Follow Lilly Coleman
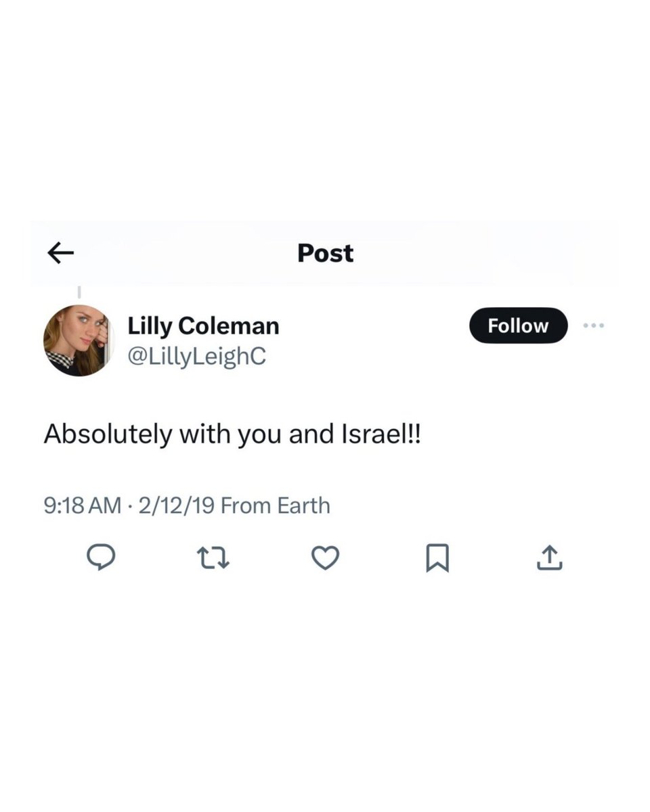The width and height of the screenshot is (650, 812). 518,325
